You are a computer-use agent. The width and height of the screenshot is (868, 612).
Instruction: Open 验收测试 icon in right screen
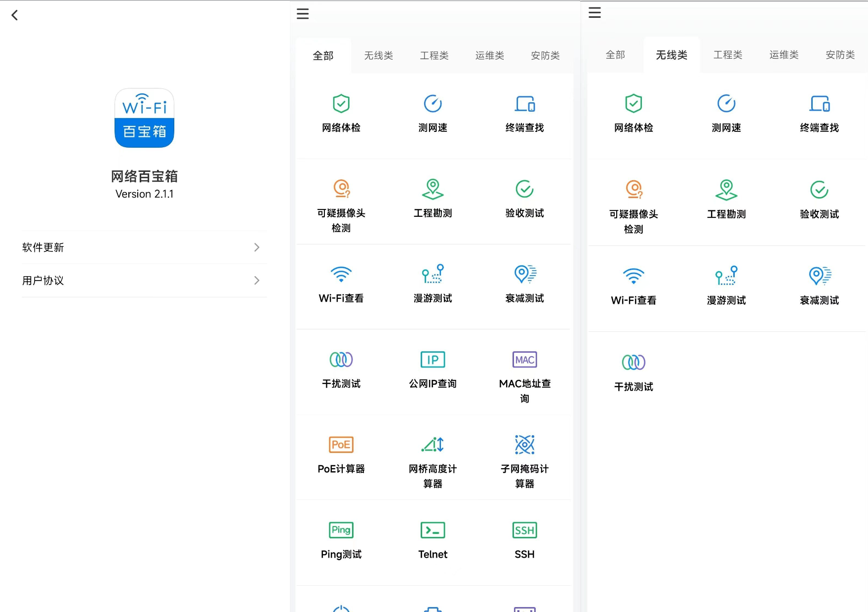(820, 190)
